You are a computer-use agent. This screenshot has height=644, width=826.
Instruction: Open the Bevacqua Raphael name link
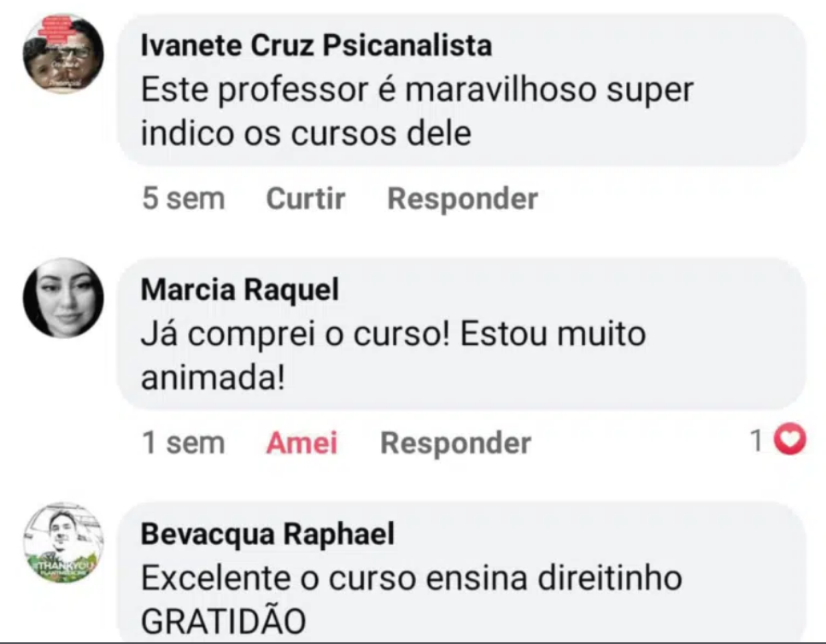pyautogui.click(x=267, y=534)
